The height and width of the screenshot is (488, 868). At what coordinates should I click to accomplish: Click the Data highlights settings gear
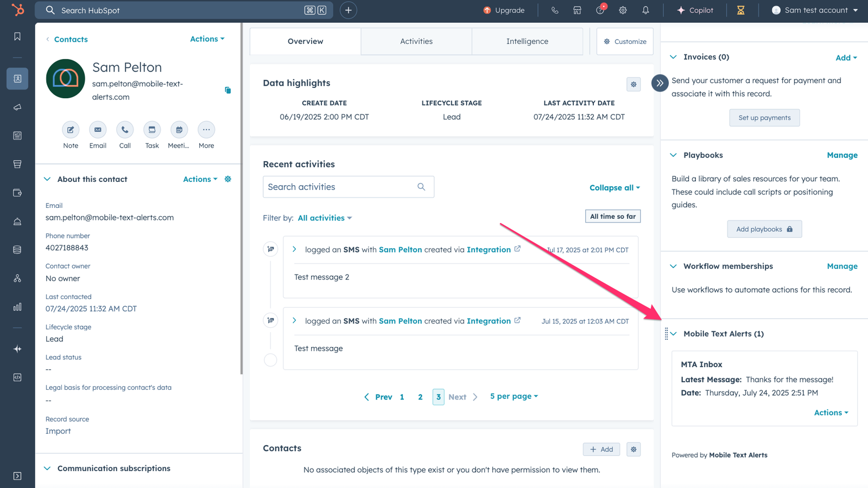633,84
